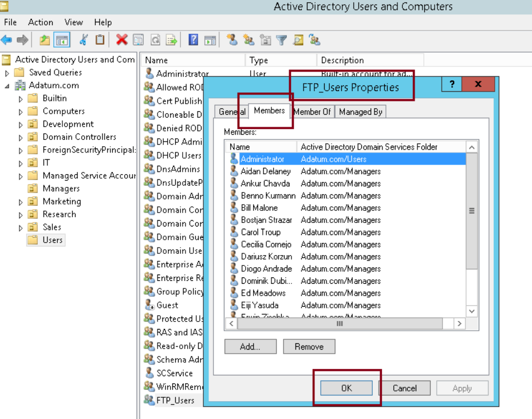Click the Apply button
Image resolution: width=532 pixels, height=419 pixels.
[462, 388]
